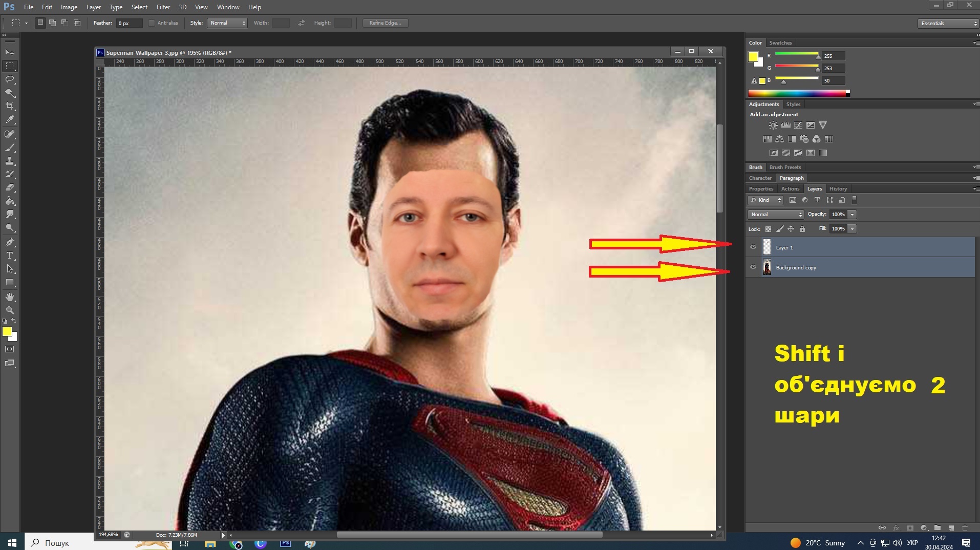The image size is (980, 550).
Task: Swap foreground and background colors
Action: click(14, 321)
